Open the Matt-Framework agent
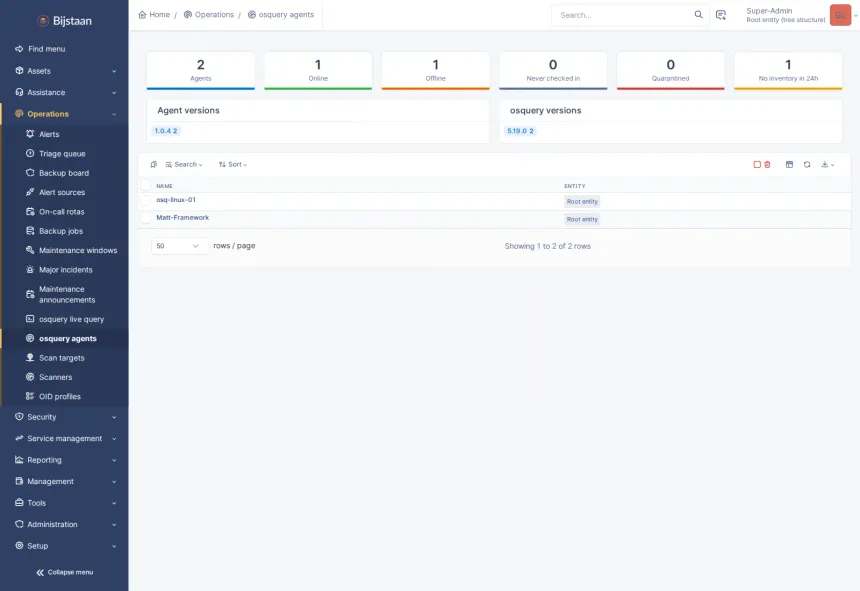Screen dimensions: 860x591 pyautogui.click(x=183, y=217)
